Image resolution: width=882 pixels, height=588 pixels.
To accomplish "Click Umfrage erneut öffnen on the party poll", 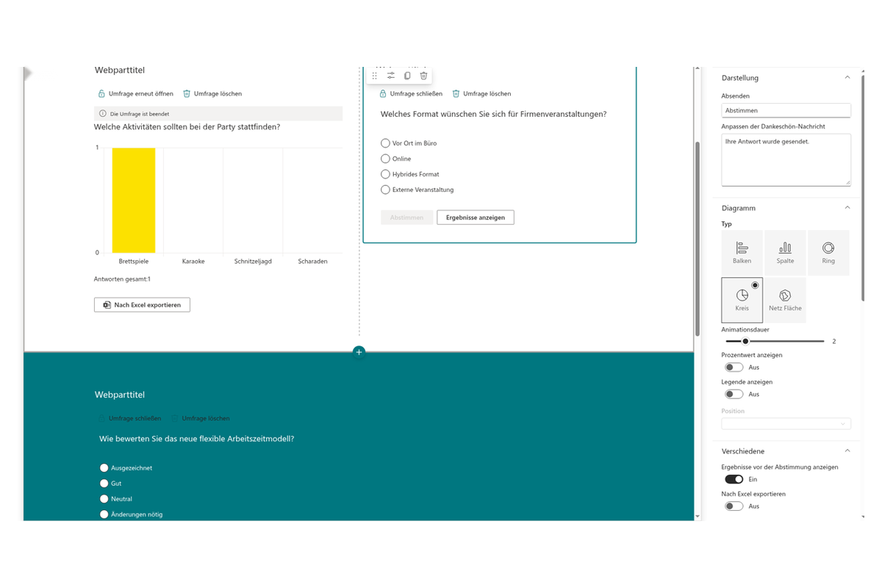I will (135, 94).
